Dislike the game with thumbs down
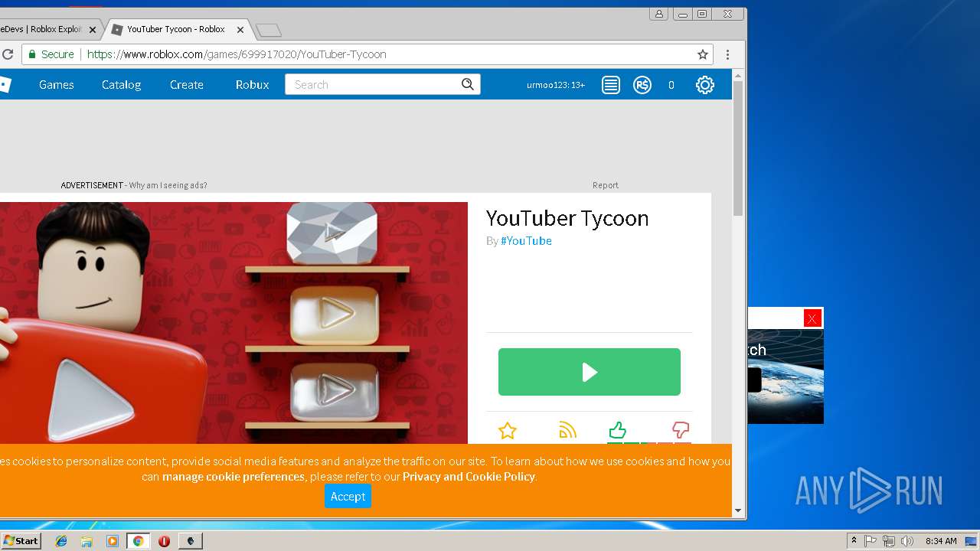This screenshot has width=980, height=551. (680, 429)
